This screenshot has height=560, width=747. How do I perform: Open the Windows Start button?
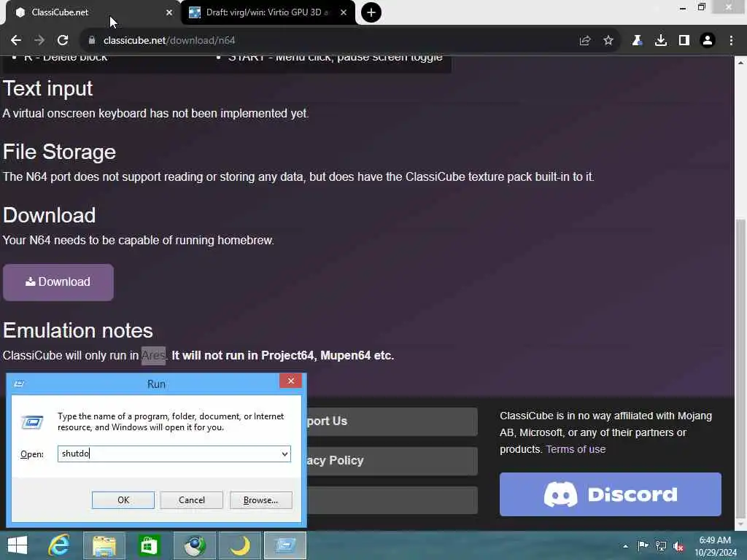(18, 545)
